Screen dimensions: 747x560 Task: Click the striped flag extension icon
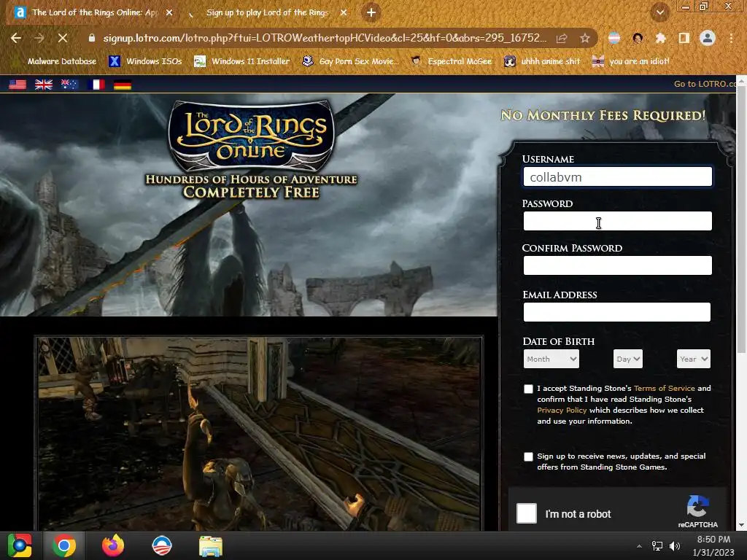coord(614,38)
